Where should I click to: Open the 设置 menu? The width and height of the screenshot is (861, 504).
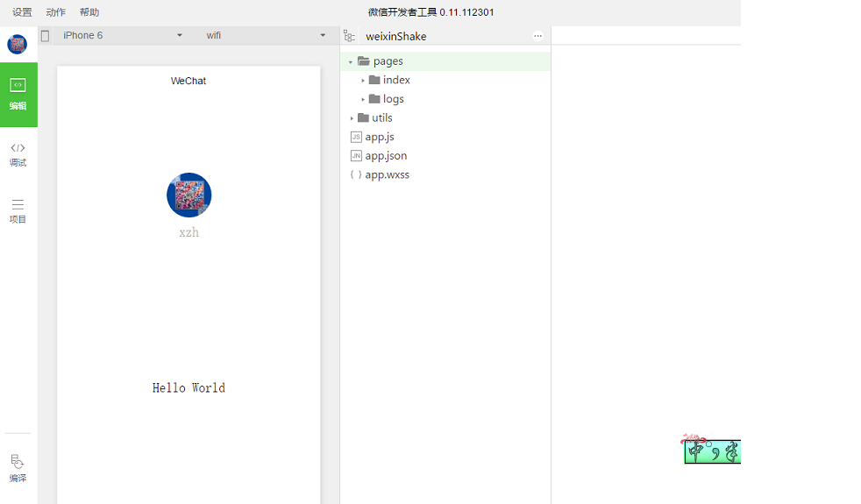pos(22,12)
